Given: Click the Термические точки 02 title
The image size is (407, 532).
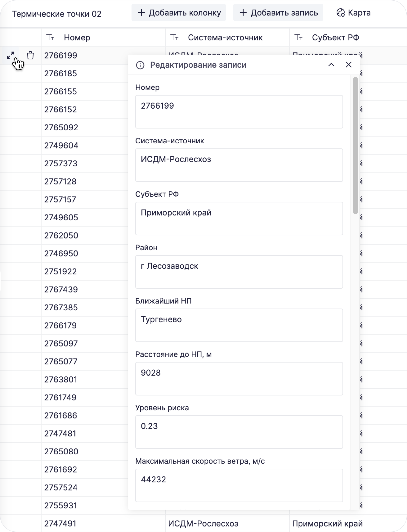Looking at the screenshot, I should (57, 14).
